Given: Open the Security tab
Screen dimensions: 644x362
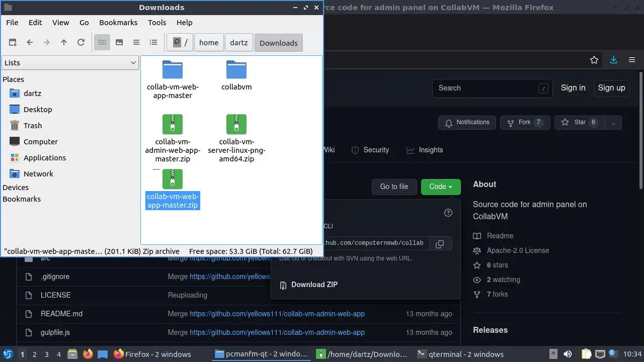Looking at the screenshot, I should (370, 150).
